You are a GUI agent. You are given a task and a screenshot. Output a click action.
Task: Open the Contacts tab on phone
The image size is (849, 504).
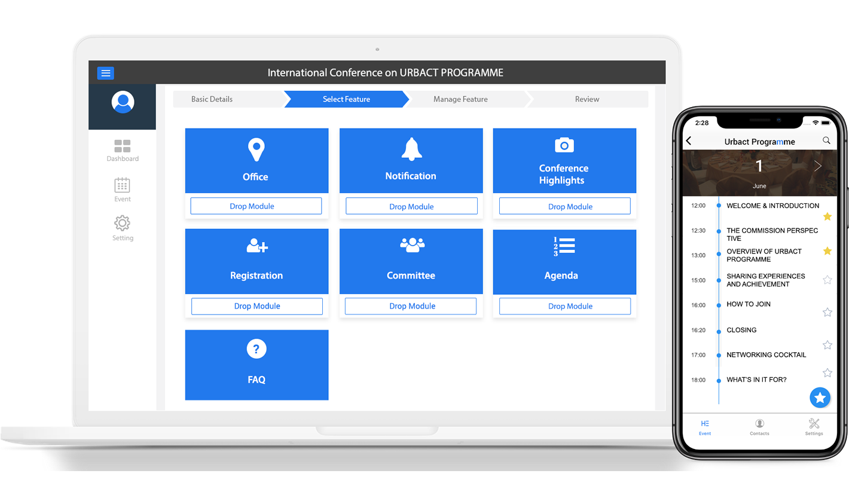[x=759, y=427]
